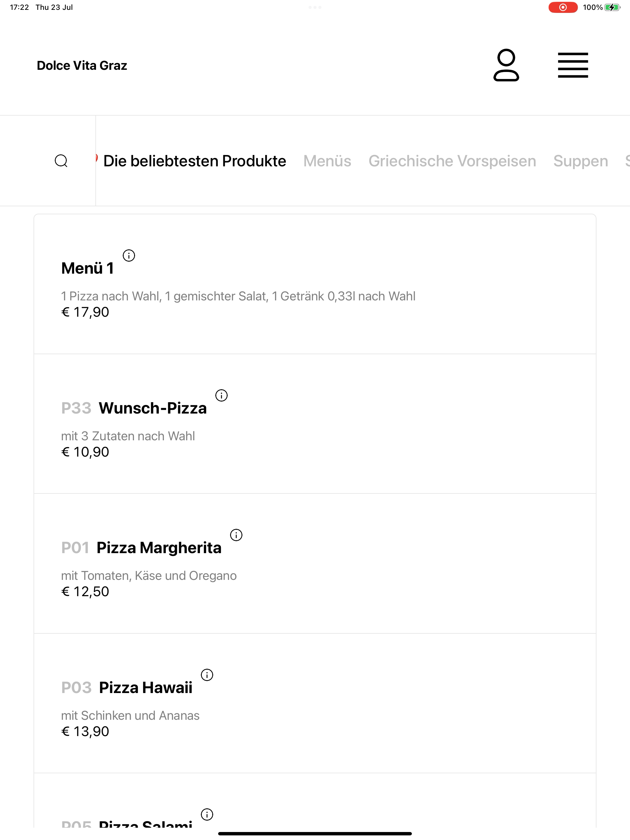Switch to Griechische Vorspeisen category
Screen dimensions: 630x840
tap(452, 161)
